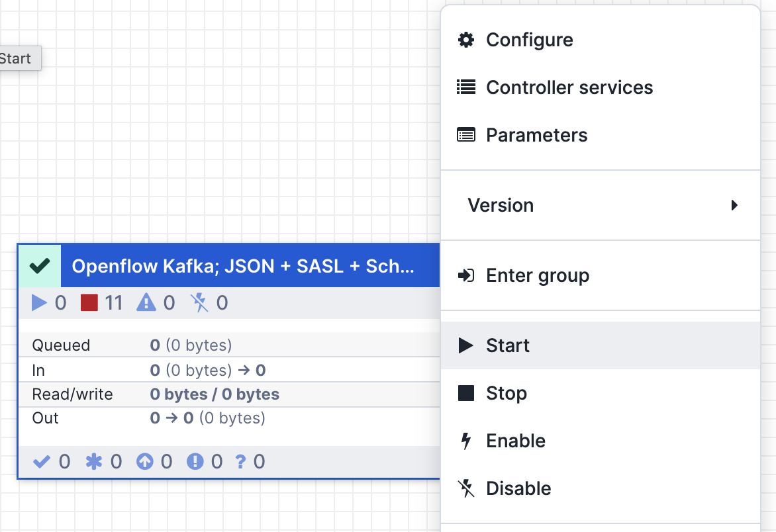Select Enter group menu entry
Viewport: 776px width, 532px height.
click(601, 275)
